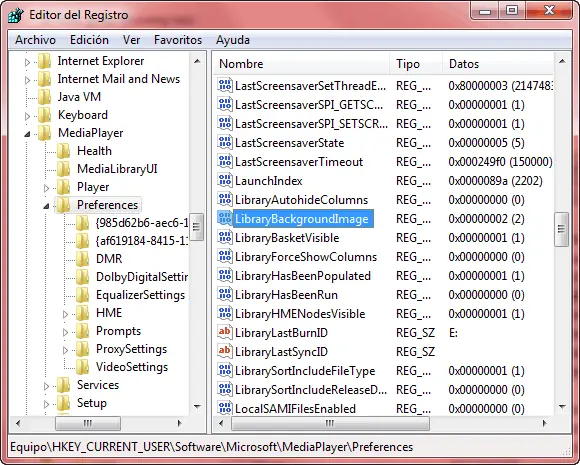Viewport: 580px width, 465px height.
Task: Collapse the MediaPlayer key
Action: [27, 134]
